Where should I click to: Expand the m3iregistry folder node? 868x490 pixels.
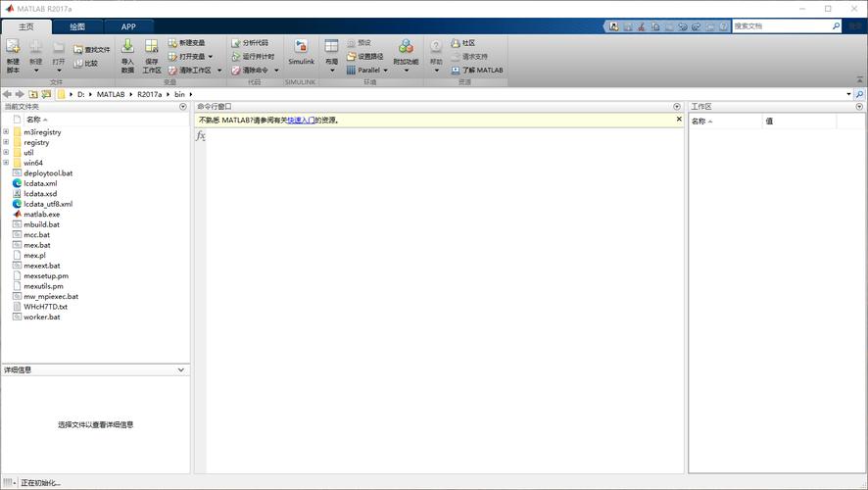coord(6,132)
